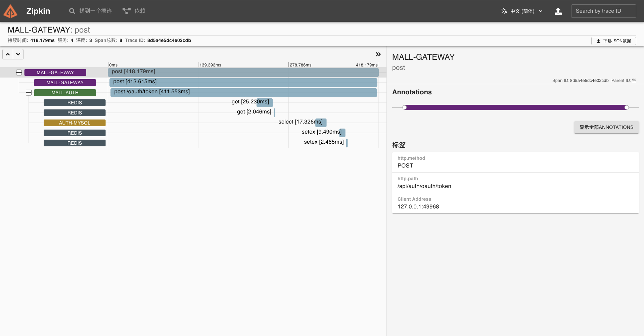Click the Client Address 127.0.0.1:49968 value

point(418,206)
